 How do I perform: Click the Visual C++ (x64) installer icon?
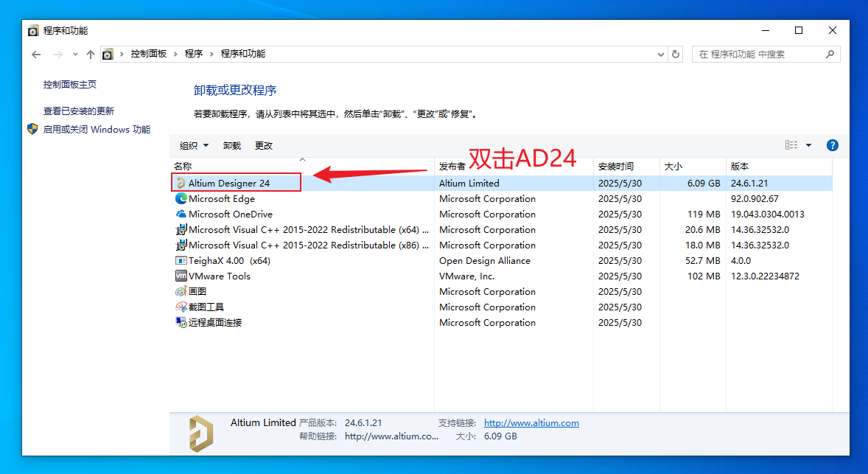[x=181, y=229]
